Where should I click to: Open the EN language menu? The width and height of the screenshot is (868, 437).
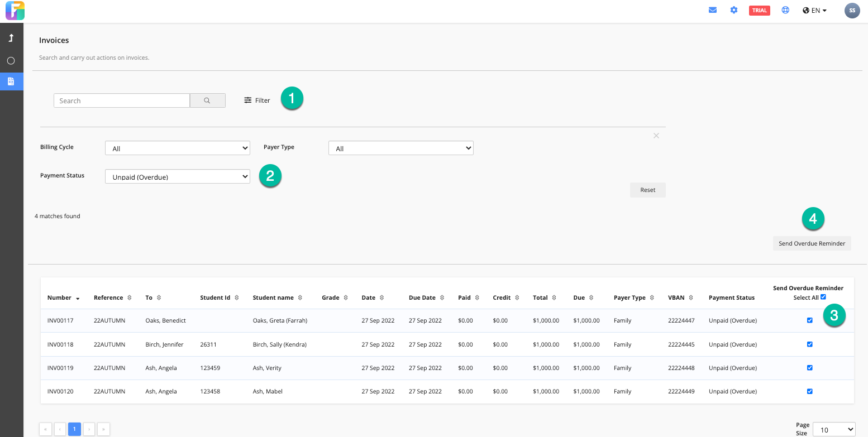(815, 10)
